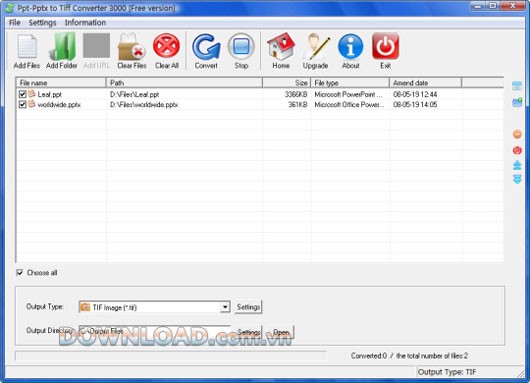Click the TIF Image (*.tif) combo box
530x383 pixels.
point(154,307)
